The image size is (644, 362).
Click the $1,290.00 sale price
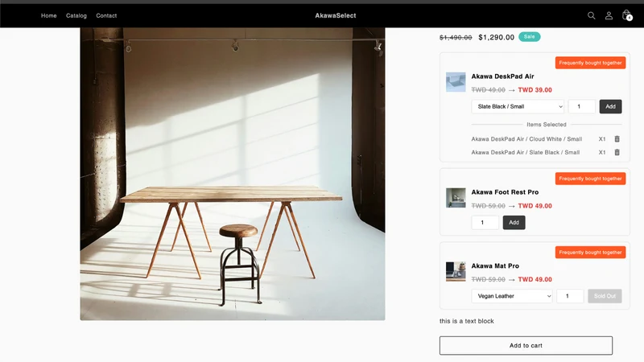pos(496,37)
